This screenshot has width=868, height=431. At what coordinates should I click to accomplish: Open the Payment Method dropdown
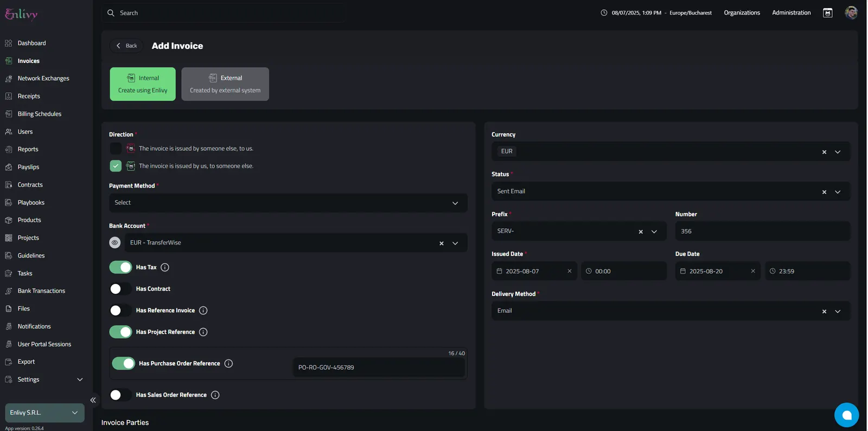point(288,203)
